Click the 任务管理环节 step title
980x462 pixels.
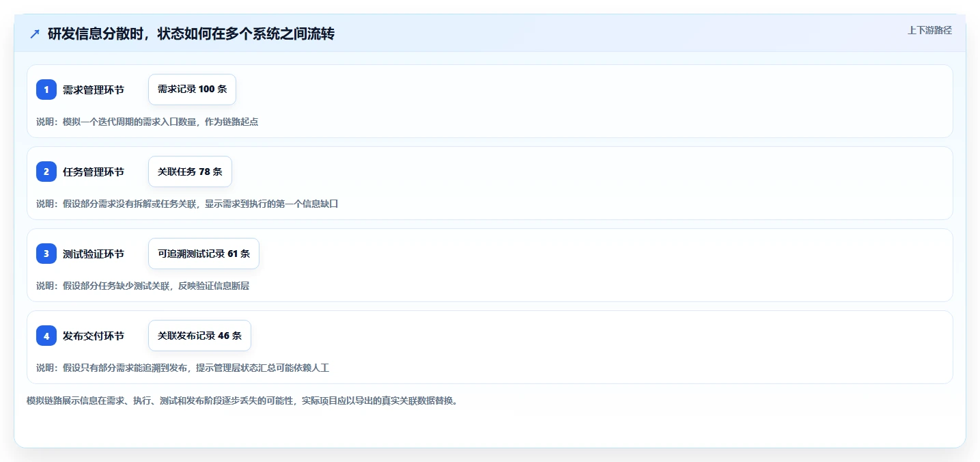94,172
